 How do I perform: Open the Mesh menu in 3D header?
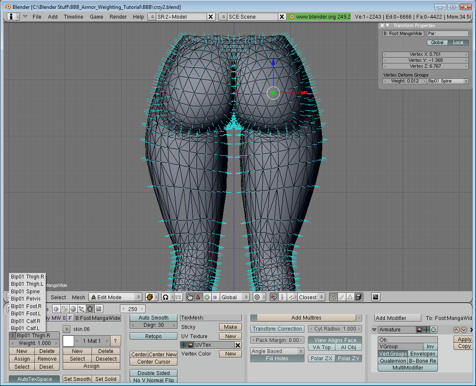(78, 297)
